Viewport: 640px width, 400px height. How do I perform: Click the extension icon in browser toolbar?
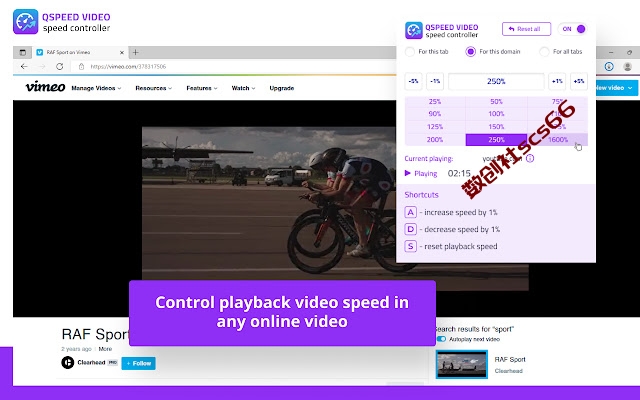(609, 67)
